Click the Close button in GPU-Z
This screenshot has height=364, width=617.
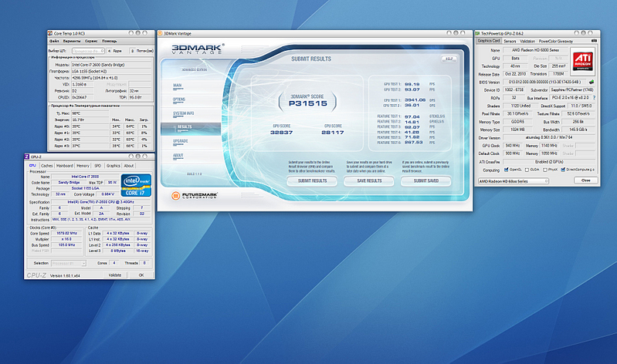585,180
